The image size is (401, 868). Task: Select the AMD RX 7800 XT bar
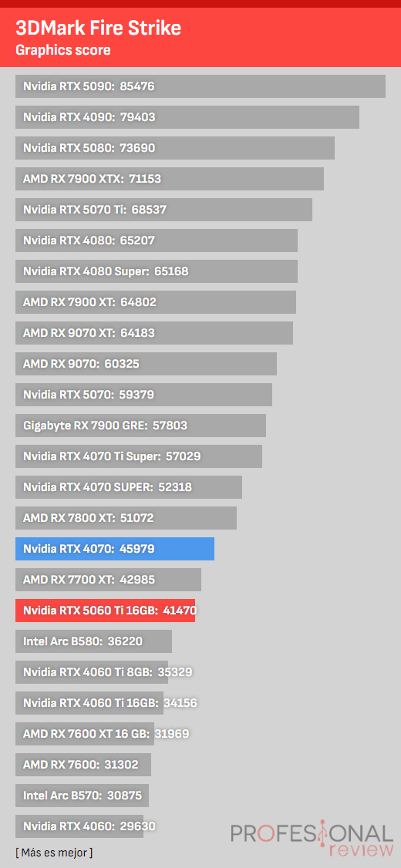126,518
